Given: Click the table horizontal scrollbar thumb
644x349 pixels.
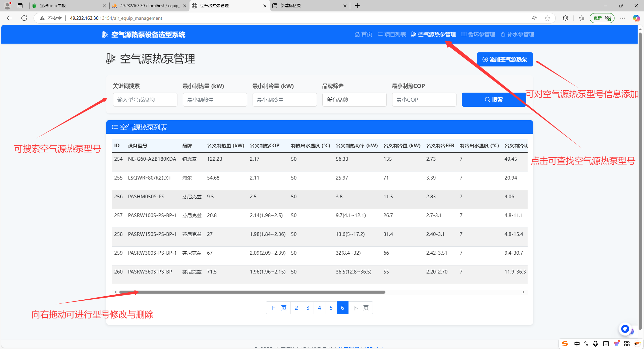Looking at the screenshot, I should [252, 292].
